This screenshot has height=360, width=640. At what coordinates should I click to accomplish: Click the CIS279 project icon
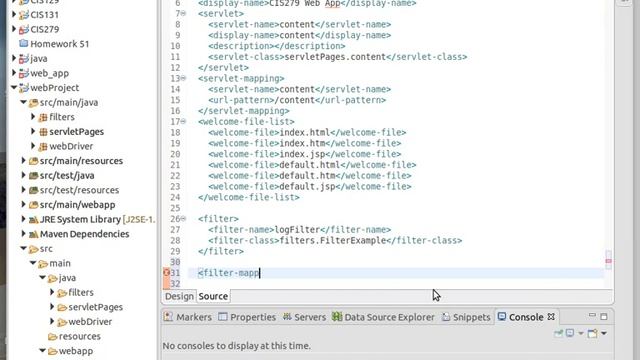pos(24,29)
